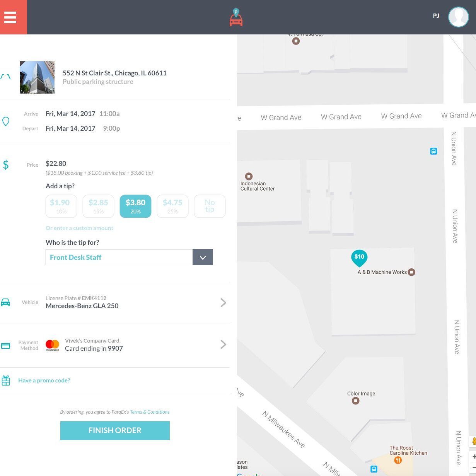The height and width of the screenshot is (476, 476).
Task: Click The Roost Carolina Kitchen restaurant marker
Action: (x=398, y=460)
